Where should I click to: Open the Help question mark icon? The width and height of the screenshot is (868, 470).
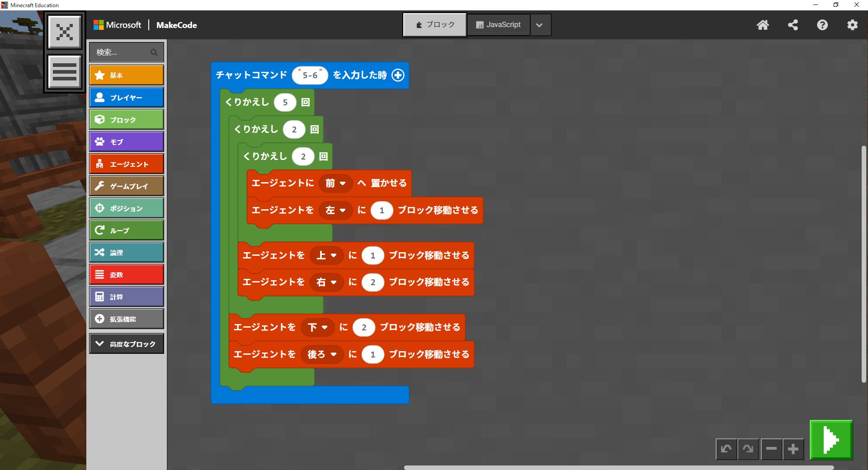(x=822, y=25)
